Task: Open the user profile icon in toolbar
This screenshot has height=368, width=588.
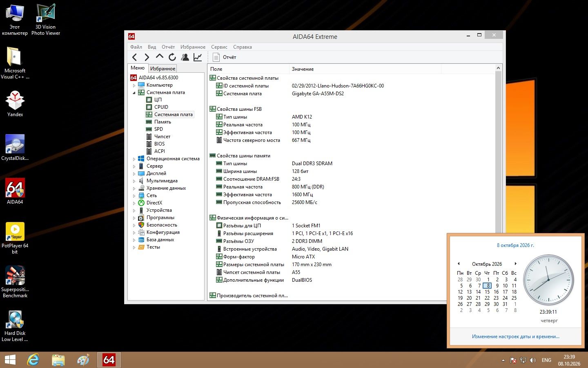Action: pyautogui.click(x=185, y=57)
